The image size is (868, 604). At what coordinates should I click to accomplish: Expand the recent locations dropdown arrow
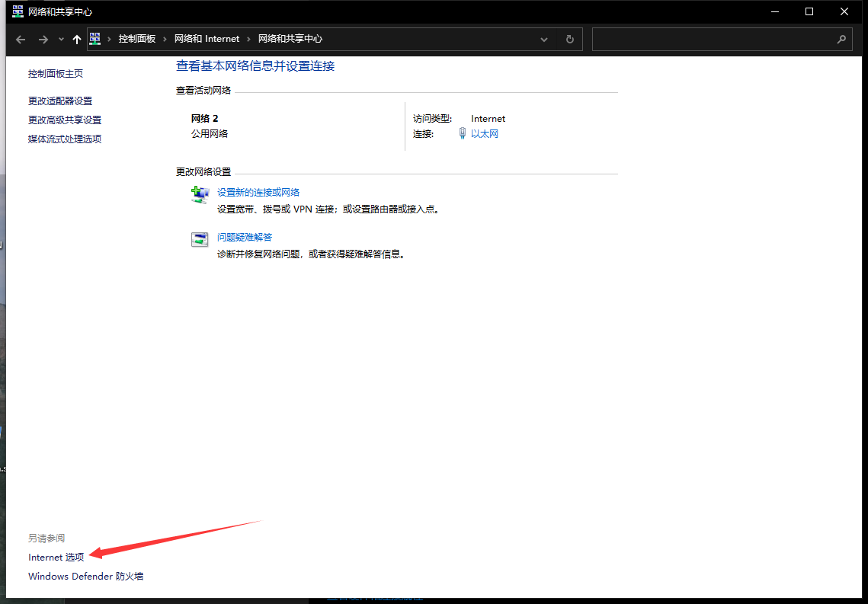(x=60, y=39)
